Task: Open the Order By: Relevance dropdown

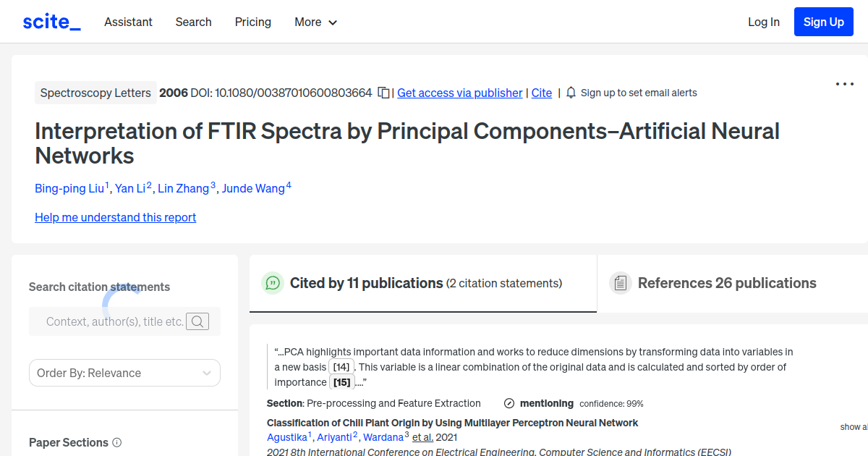Action: [124, 372]
